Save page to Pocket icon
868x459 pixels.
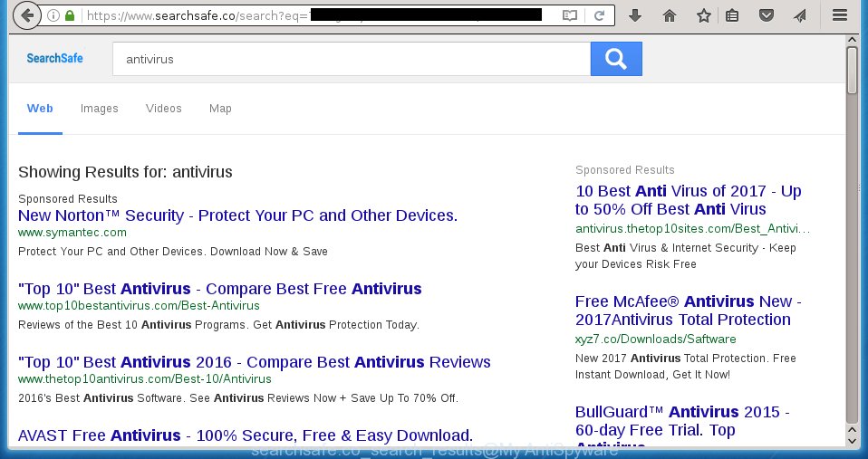pos(767,15)
